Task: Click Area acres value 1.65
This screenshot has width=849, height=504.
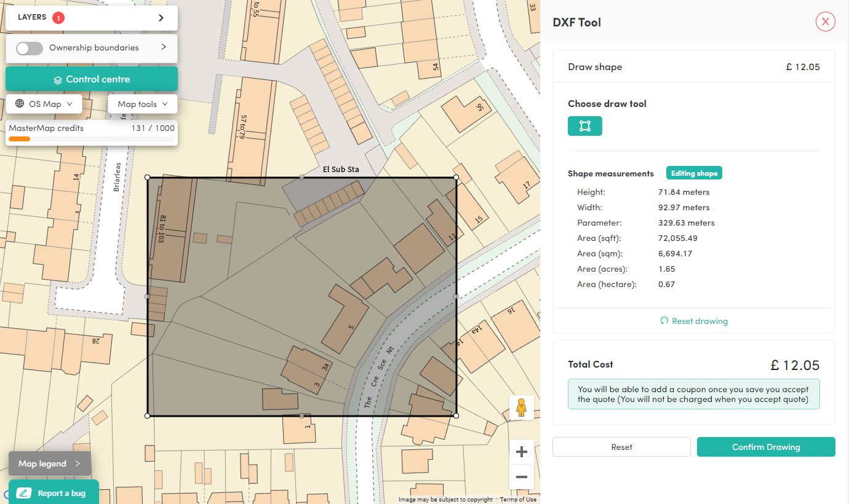Action: pyautogui.click(x=667, y=269)
